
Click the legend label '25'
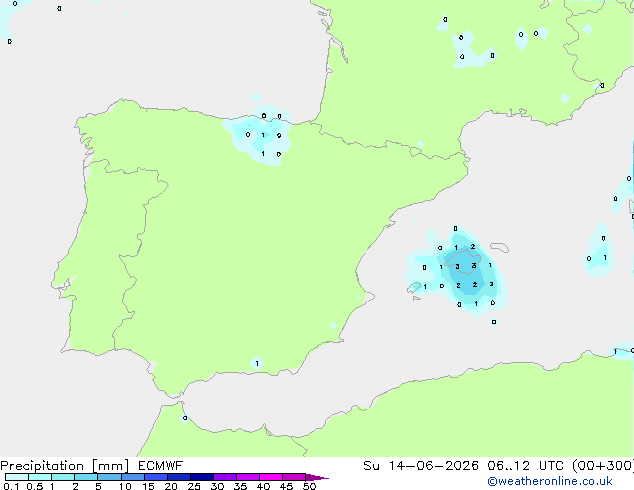tap(194, 486)
